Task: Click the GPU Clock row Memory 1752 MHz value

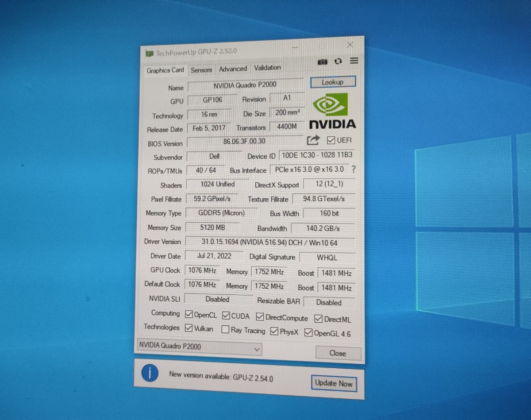Action: (269, 272)
